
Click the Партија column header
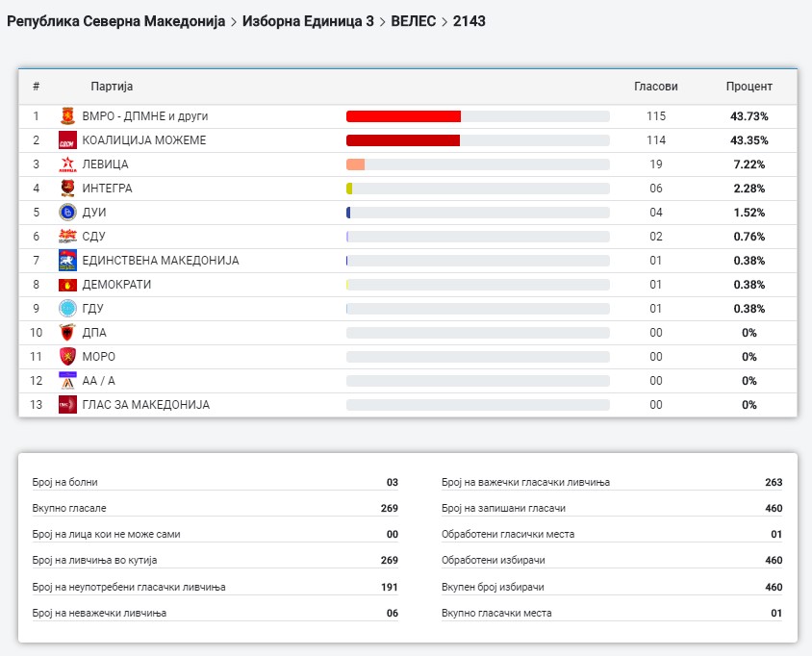pyautogui.click(x=112, y=87)
